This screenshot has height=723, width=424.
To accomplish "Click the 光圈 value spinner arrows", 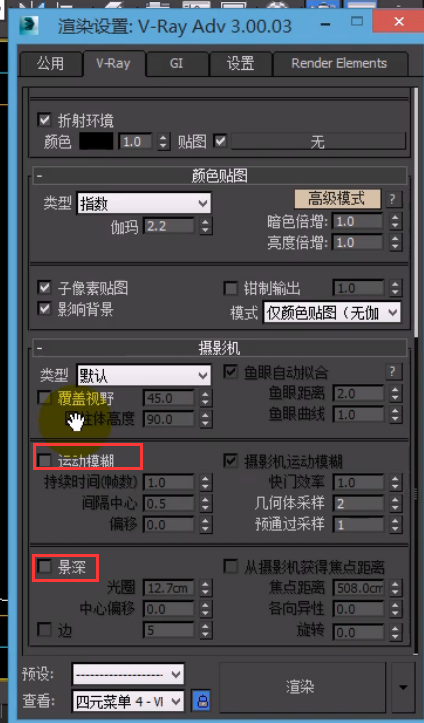I will (206, 588).
